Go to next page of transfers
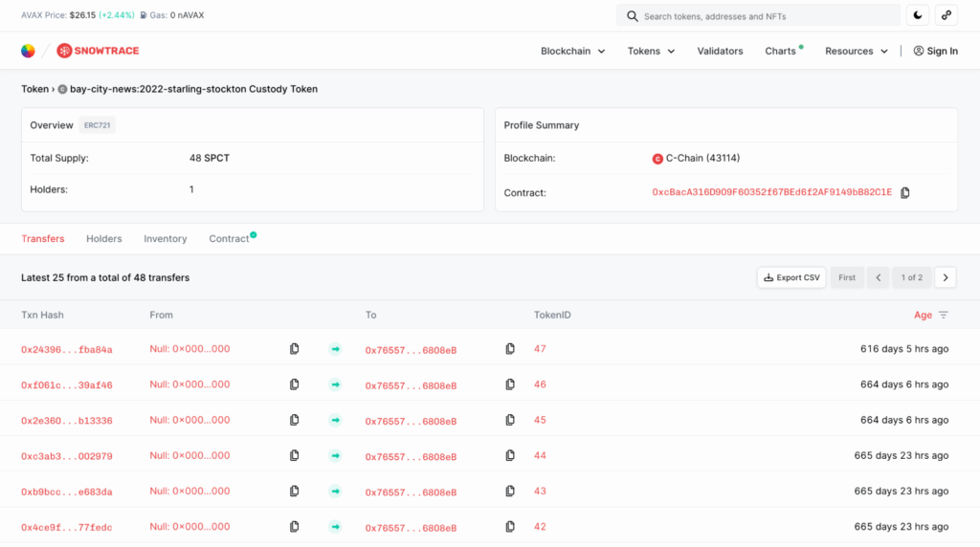The height and width of the screenshot is (547, 980). click(x=946, y=278)
